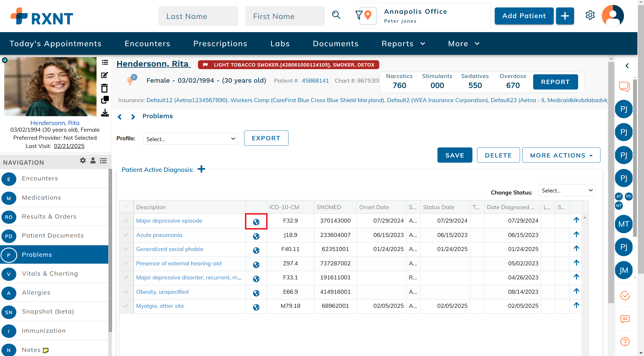The image size is (644, 356).
Task: Check the Acute pneumonia row
Action: [x=126, y=235]
